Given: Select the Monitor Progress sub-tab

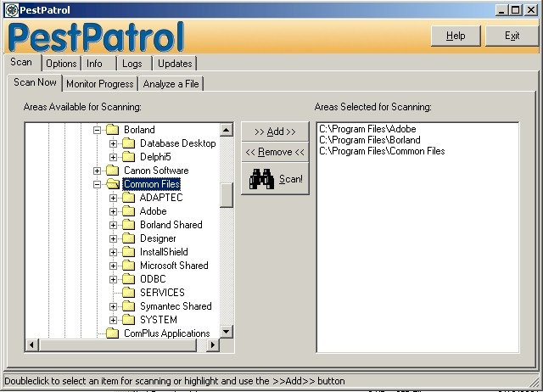Looking at the screenshot, I should pyautogui.click(x=100, y=84).
